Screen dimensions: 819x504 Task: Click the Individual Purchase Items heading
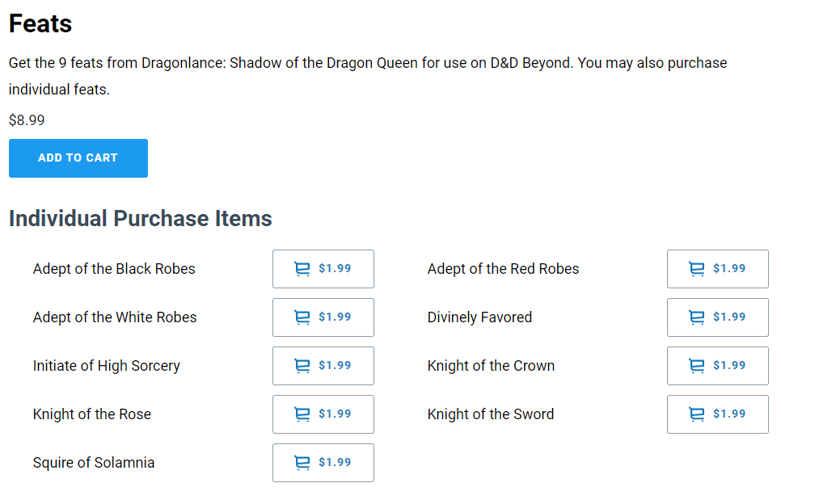coord(140,218)
